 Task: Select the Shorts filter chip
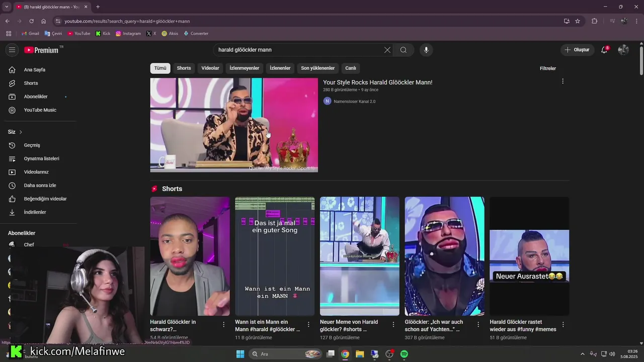pos(184,68)
